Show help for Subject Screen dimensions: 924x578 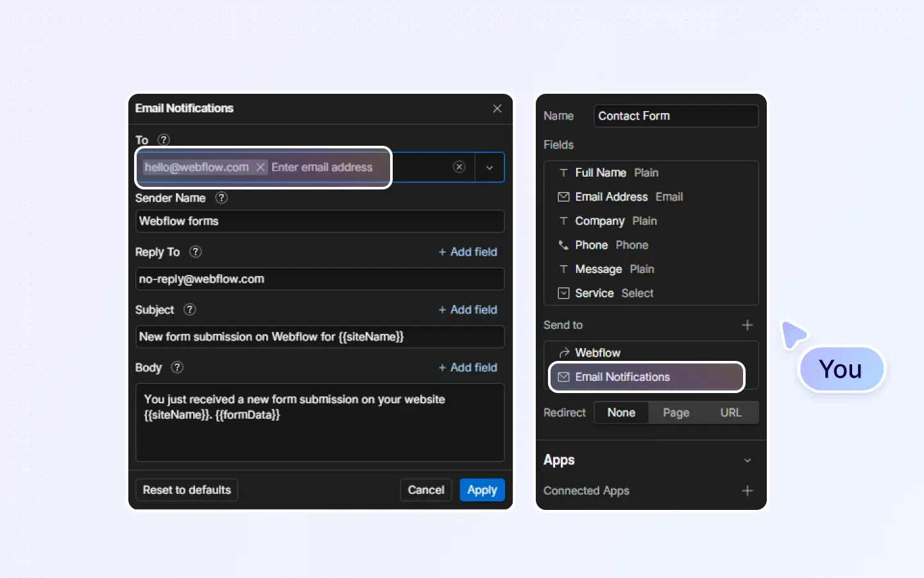pyautogui.click(x=190, y=310)
